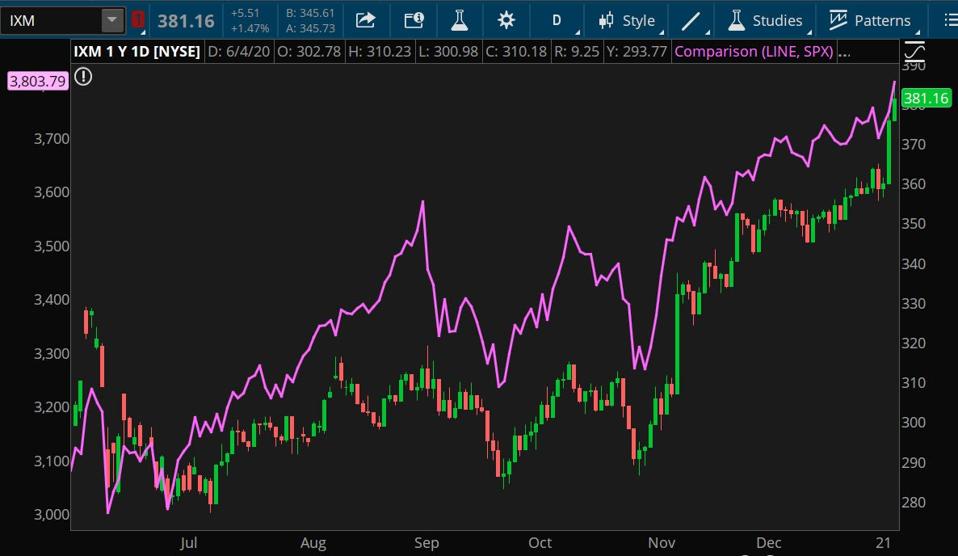Click the 300 label on right price axis

913,422
